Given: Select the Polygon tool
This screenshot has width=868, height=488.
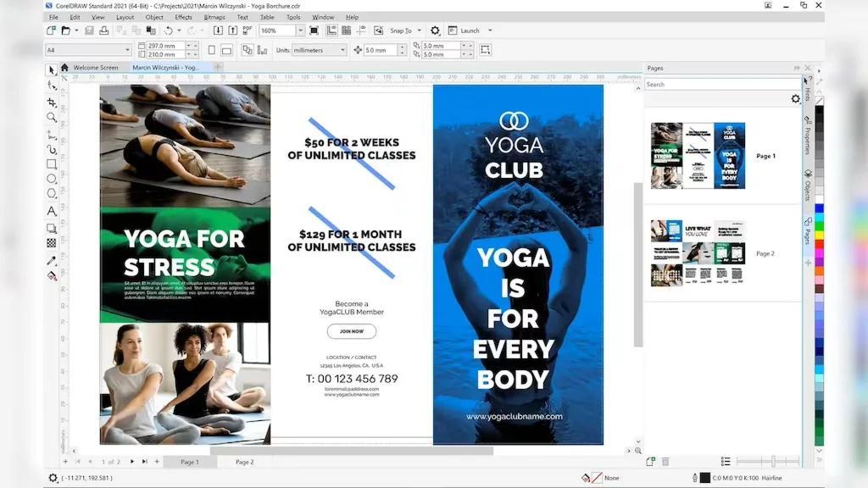Looking at the screenshot, I should tap(52, 193).
